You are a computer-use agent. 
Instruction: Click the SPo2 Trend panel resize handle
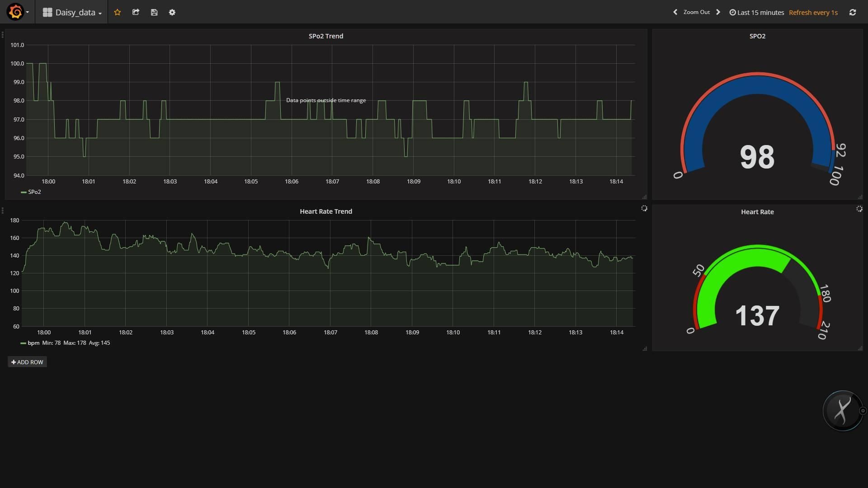coord(644,197)
